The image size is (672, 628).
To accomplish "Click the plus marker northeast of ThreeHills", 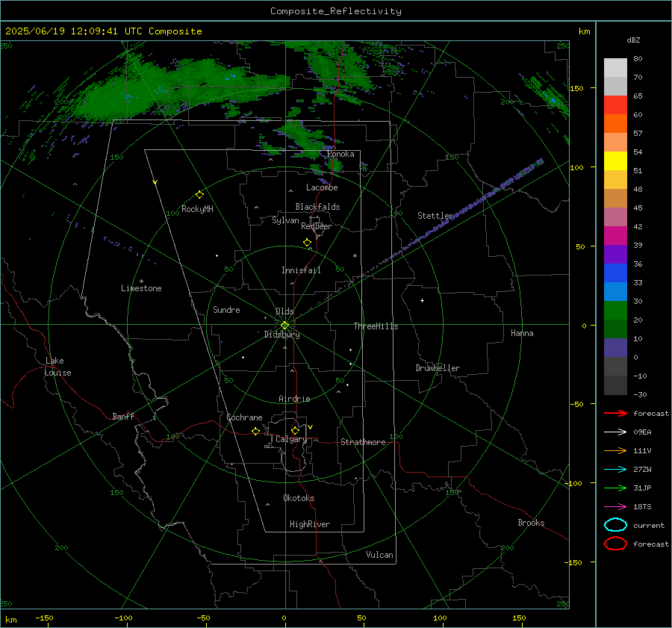I will click(422, 300).
